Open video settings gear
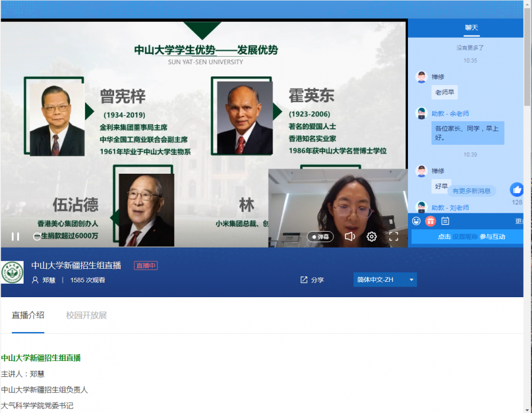Image resolution: width=532 pixels, height=413 pixels. pyautogui.click(x=371, y=236)
